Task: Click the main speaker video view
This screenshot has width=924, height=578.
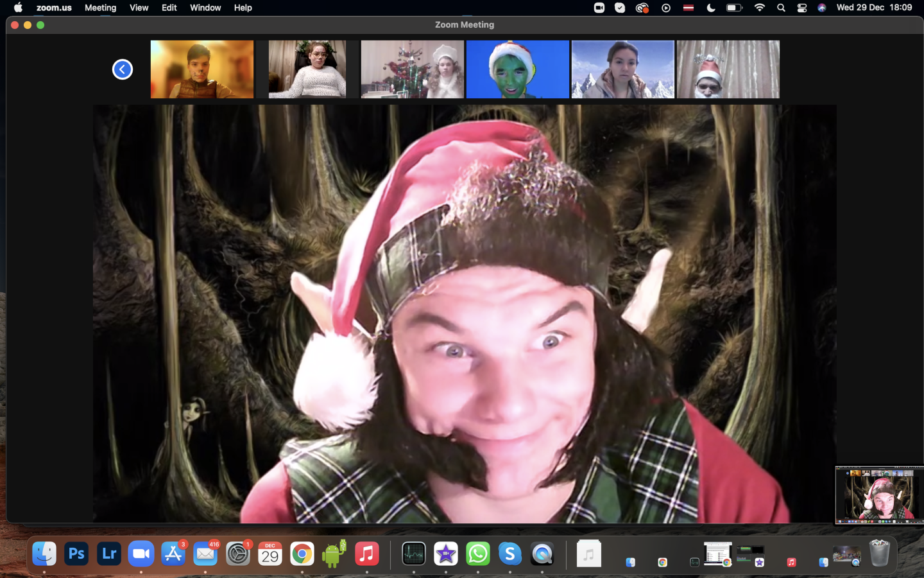Action: click(465, 313)
